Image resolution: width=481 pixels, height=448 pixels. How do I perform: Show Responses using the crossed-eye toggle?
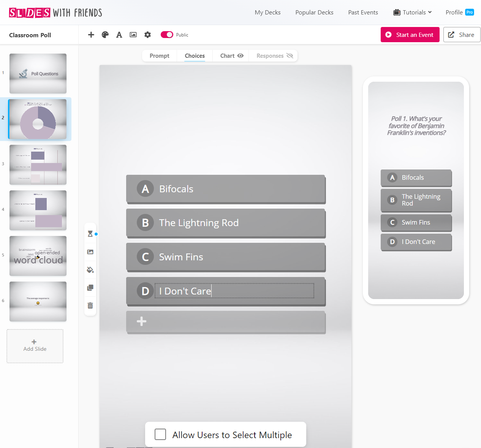(x=290, y=55)
